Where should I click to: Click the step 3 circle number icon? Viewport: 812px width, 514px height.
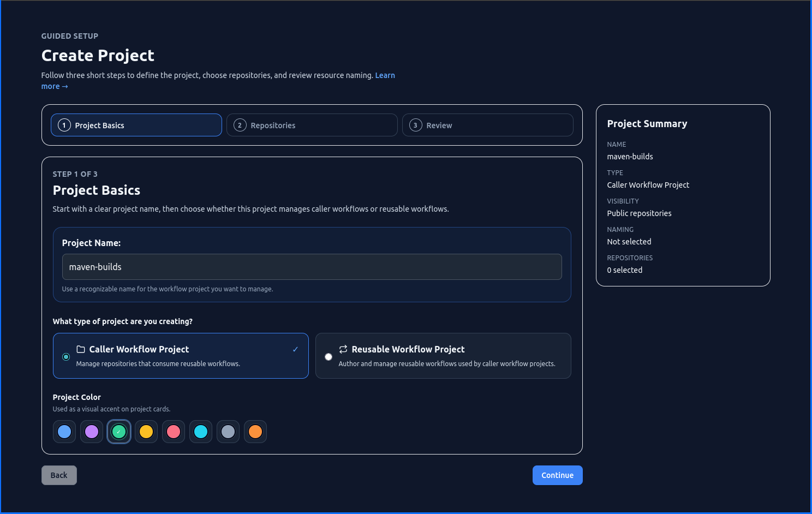pos(416,125)
